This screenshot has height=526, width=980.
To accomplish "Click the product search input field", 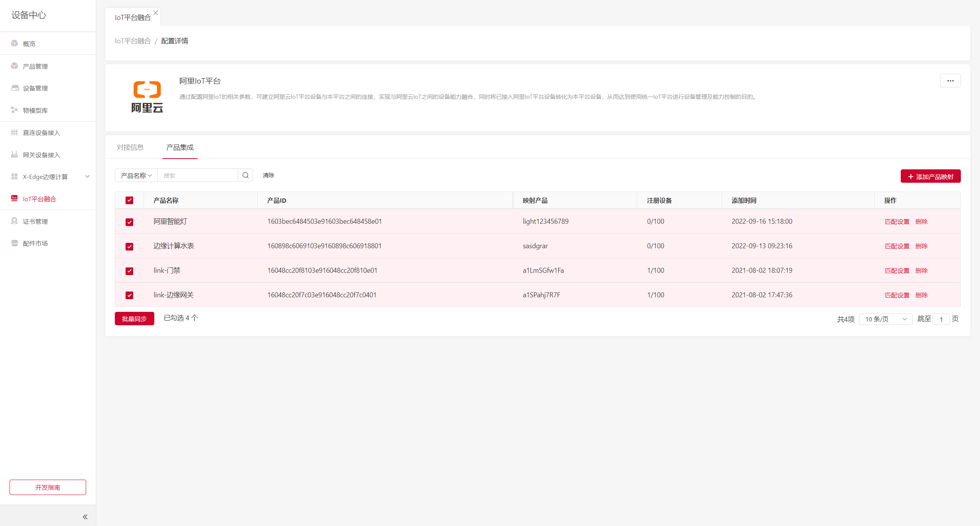I will point(198,175).
